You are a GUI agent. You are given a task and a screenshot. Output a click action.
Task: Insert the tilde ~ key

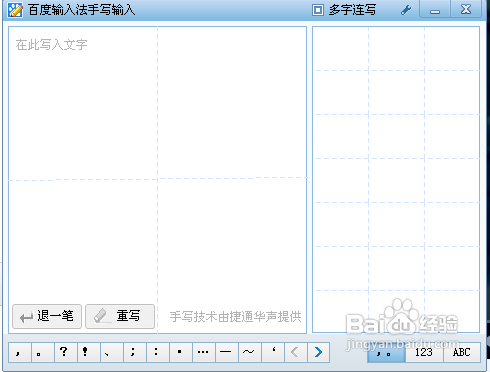point(250,352)
